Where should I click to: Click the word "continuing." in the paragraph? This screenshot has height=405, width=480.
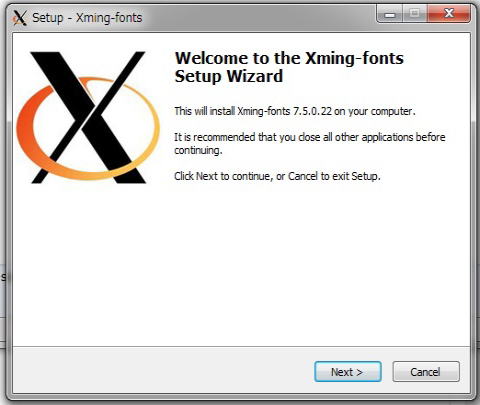(x=198, y=150)
